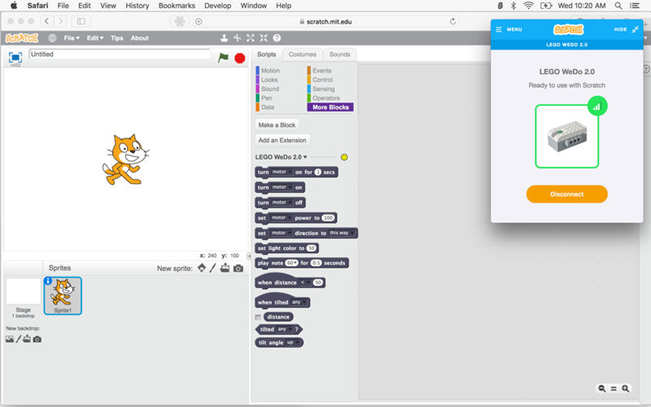Open direction dropdown in tilt angle block

pyautogui.click(x=292, y=343)
